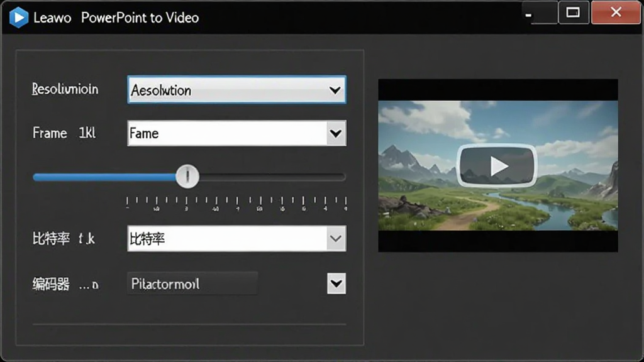
Task: Open the Fame frame rate combo box
Action: pos(236,133)
